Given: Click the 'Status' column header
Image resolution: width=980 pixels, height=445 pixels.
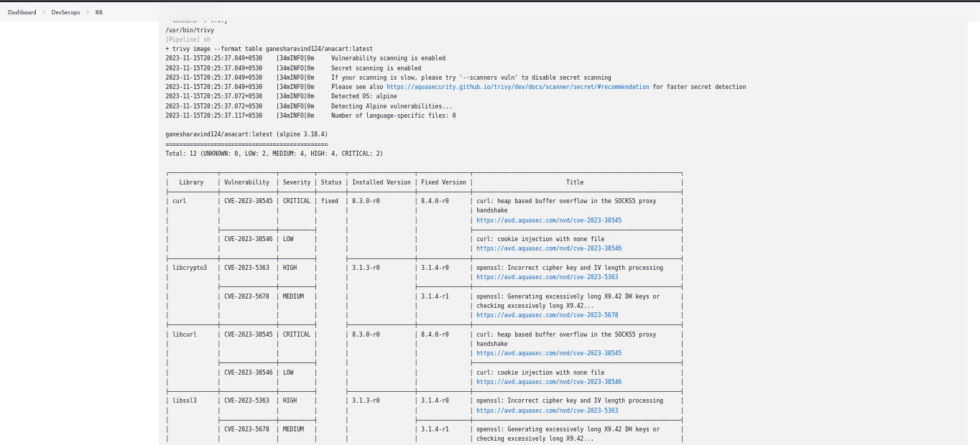Looking at the screenshot, I should [x=331, y=182].
